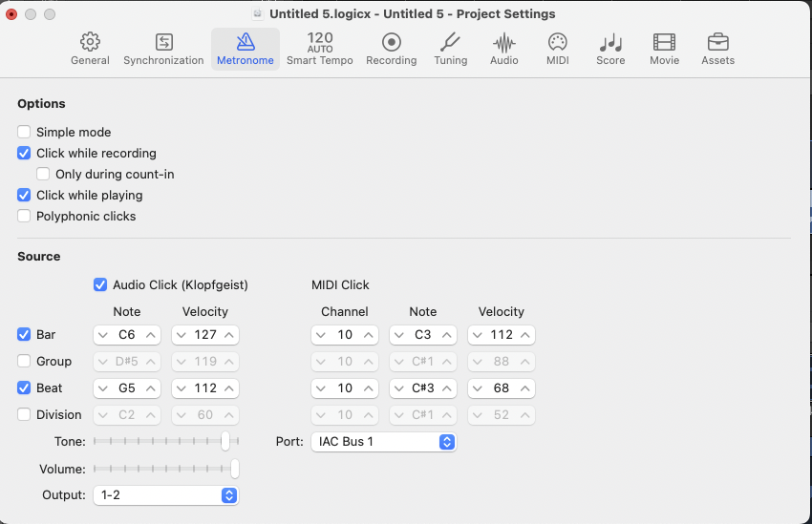Viewport: 812px width, 524px height.
Task: Open the Audio settings pane
Action: (x=503, y=49)
